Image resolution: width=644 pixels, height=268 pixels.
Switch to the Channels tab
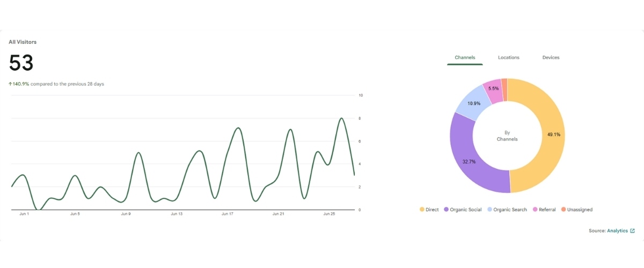pyautogui.click(x=465, y=57)
